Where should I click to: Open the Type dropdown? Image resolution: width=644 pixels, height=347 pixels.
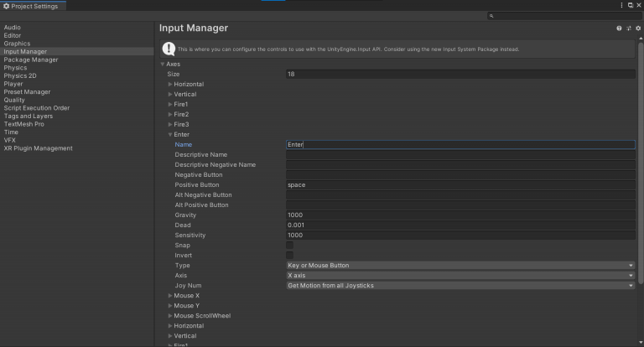[460, 266]
